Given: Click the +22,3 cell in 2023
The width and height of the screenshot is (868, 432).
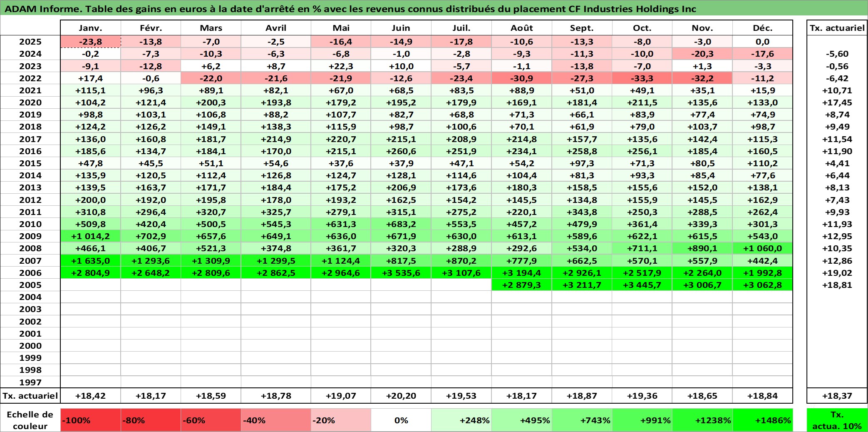Looking at the screenshot, I should click(341, 66).
